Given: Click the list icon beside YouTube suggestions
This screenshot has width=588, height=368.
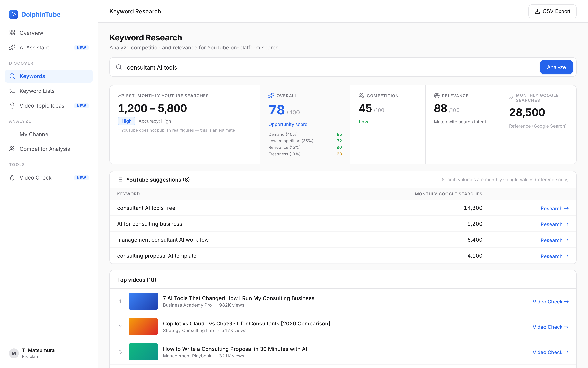Looking at the screenshot, I should coord(120,180).
